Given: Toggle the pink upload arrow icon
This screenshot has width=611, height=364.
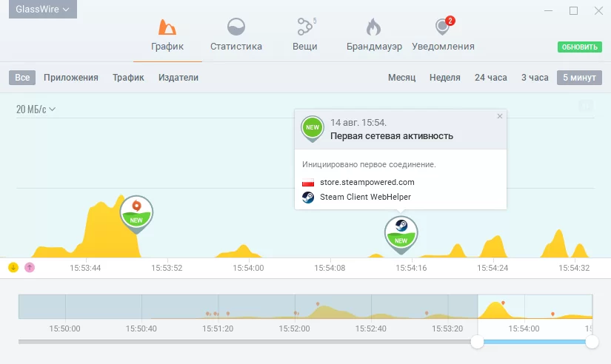Looking at the screenshot, I should (30, 268).
